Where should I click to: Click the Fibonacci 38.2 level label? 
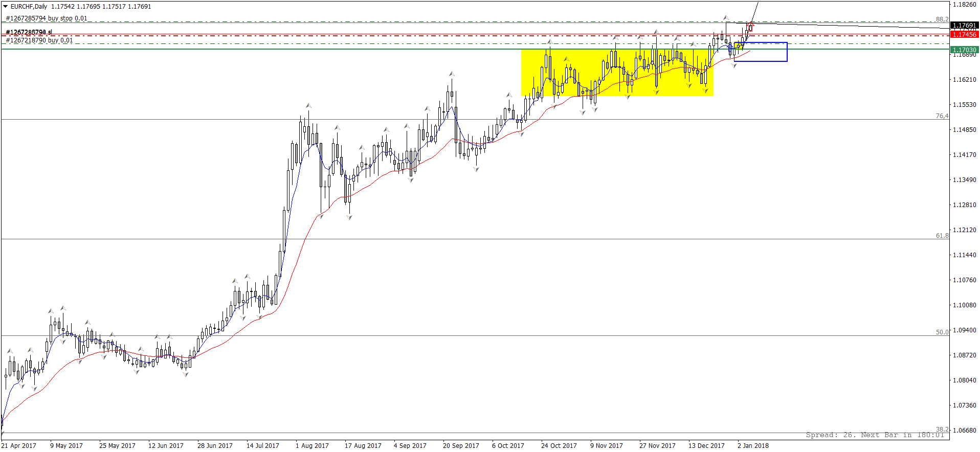pyautogui.click(x=942, y=430)
